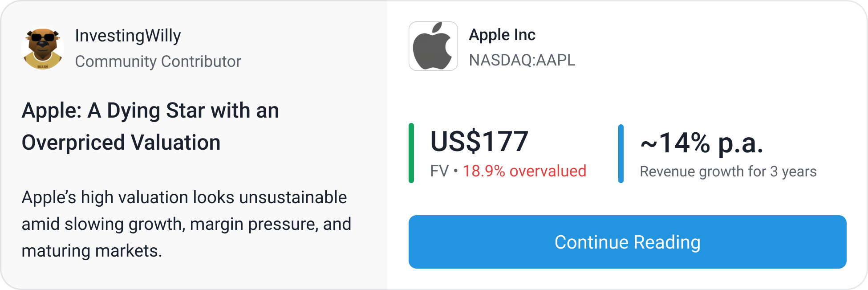The height and width of the screenshot is (290, 868).
Task: Click the 'maturing markets.' line of the summary
Action: pyautogui.click(x=92, y=251)
